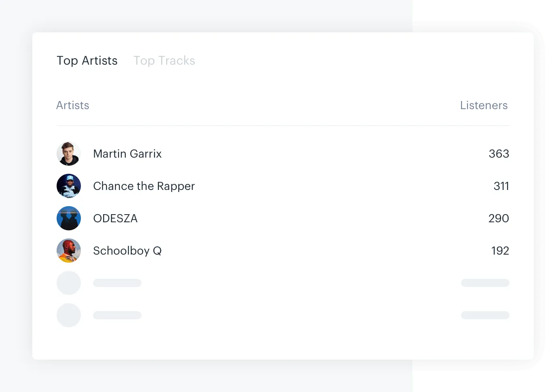Click the ODESZA artist name
The width and height of the screenshot is (554, 392).
click(x=115, y=218)
